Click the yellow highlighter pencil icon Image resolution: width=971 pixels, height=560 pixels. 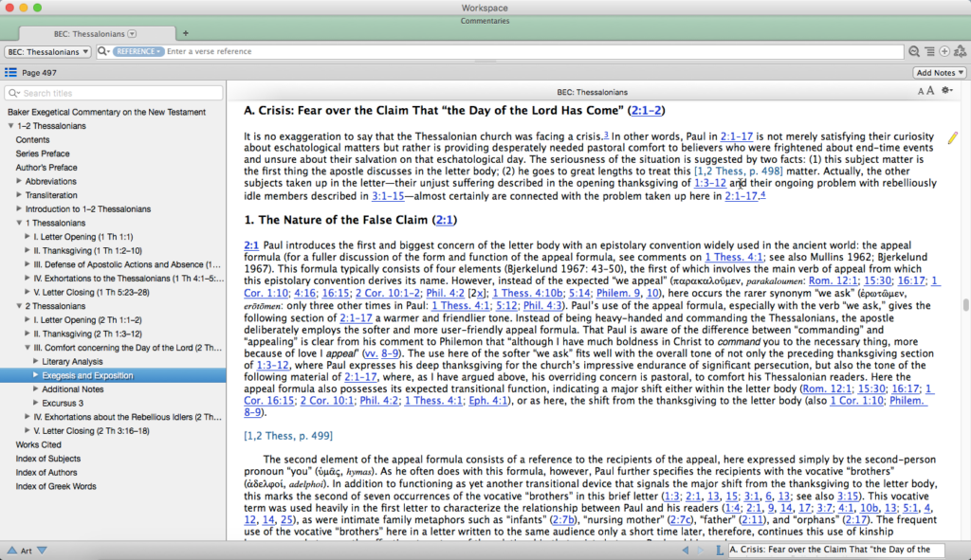(952, 137)
